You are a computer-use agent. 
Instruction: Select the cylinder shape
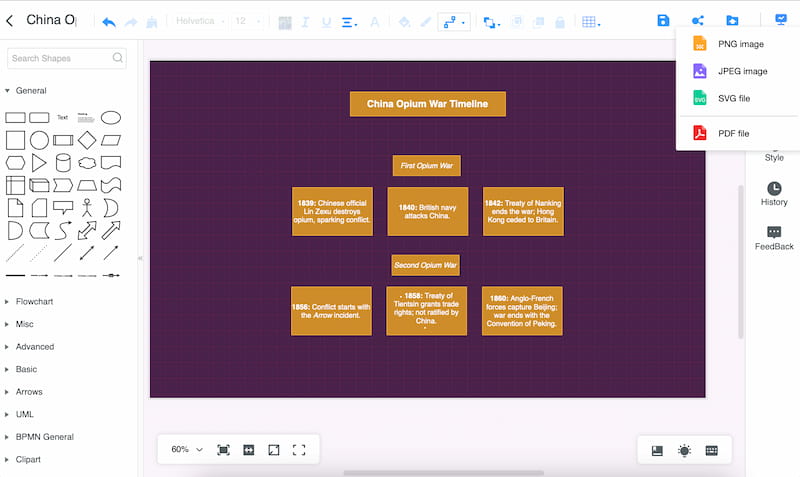coord(63,163)
